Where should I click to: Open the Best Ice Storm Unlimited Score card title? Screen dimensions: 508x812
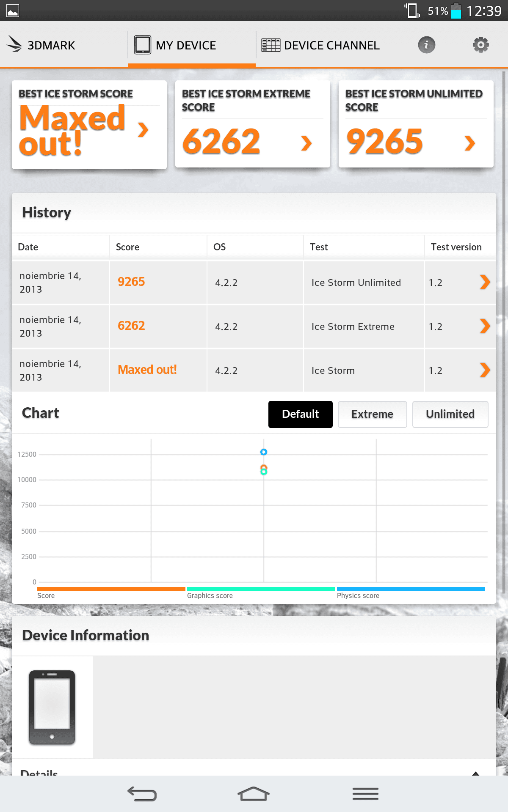tap(414, 100)
